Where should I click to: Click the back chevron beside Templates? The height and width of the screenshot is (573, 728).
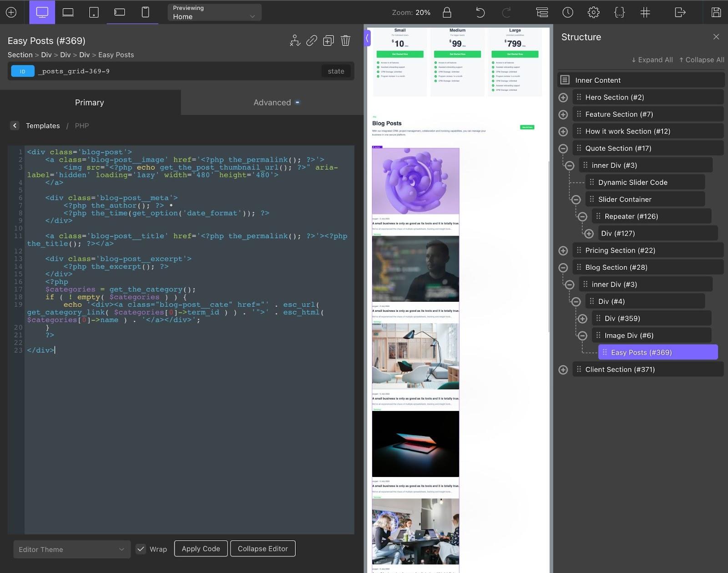point(15,126)
